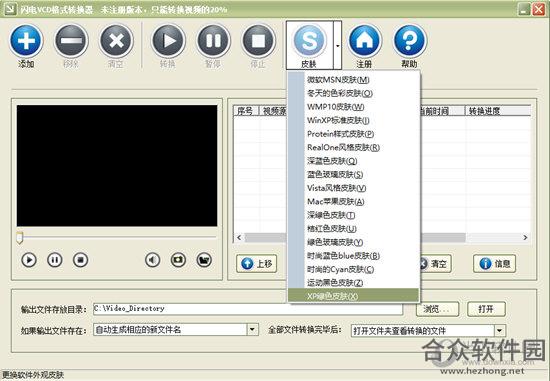Choose Vista风格皮肤(V) skin
Screen dimensions: 550x381
pos(354,188)
